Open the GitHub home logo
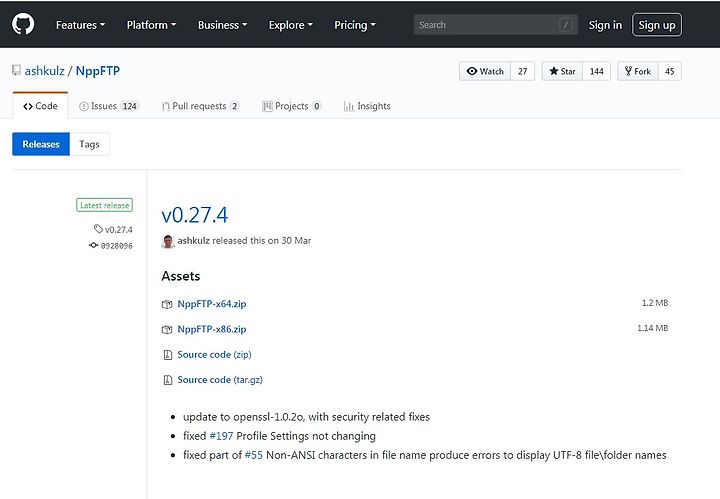 point(23,24)
